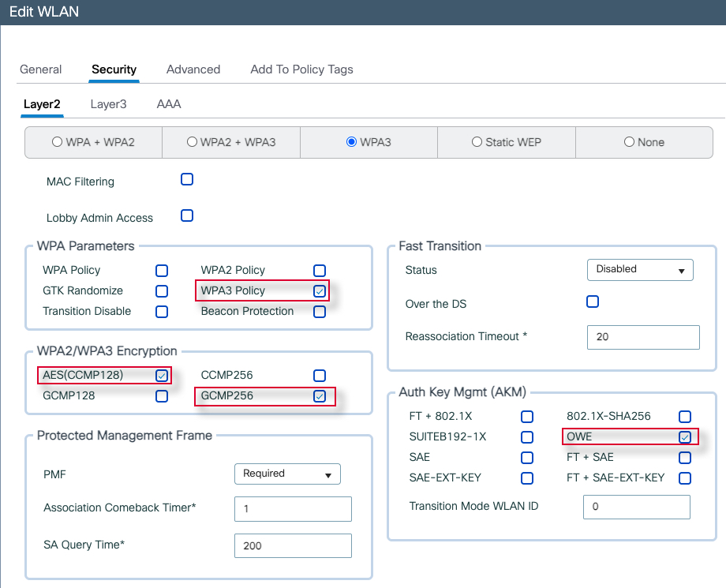Switch to the General tab
The image size is (726, 588).
(40, 69)
